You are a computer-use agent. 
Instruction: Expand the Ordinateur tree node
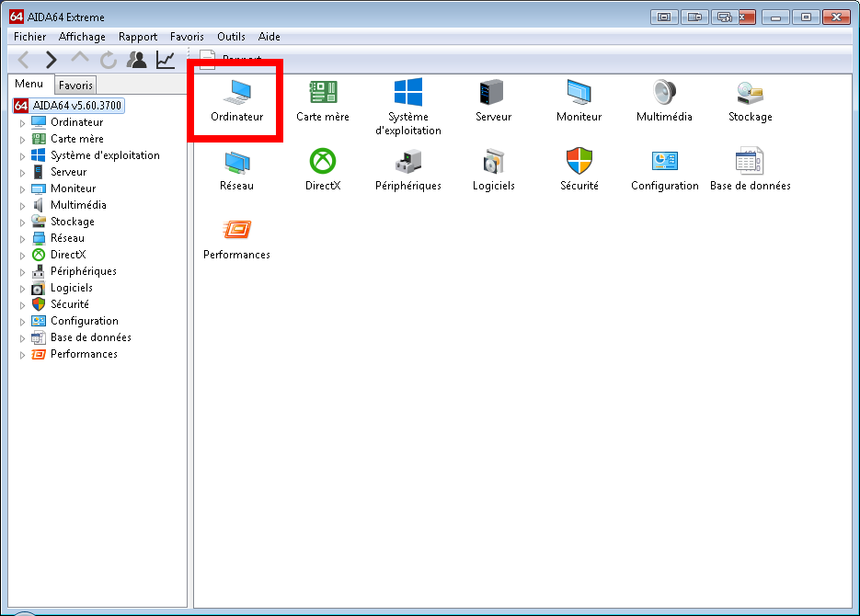coord(22,123)
